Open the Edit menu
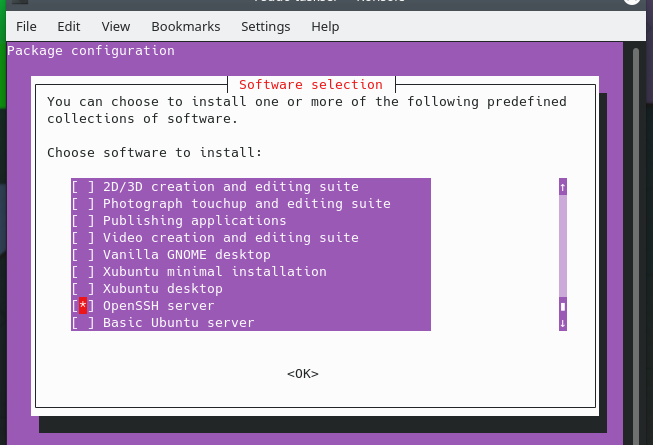This screenshot has width=653, height=445. [69, 27]
